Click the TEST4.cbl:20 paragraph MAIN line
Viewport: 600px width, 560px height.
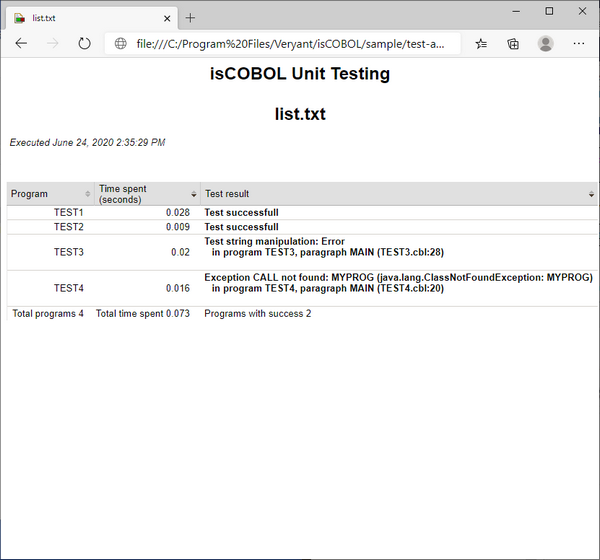click(328, 288)
